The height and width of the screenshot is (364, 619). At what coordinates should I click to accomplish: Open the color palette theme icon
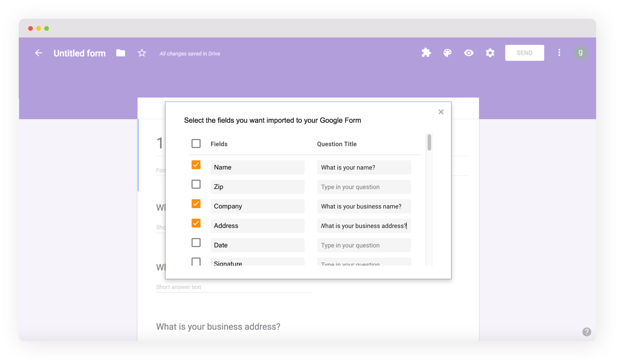coord(447,53)
